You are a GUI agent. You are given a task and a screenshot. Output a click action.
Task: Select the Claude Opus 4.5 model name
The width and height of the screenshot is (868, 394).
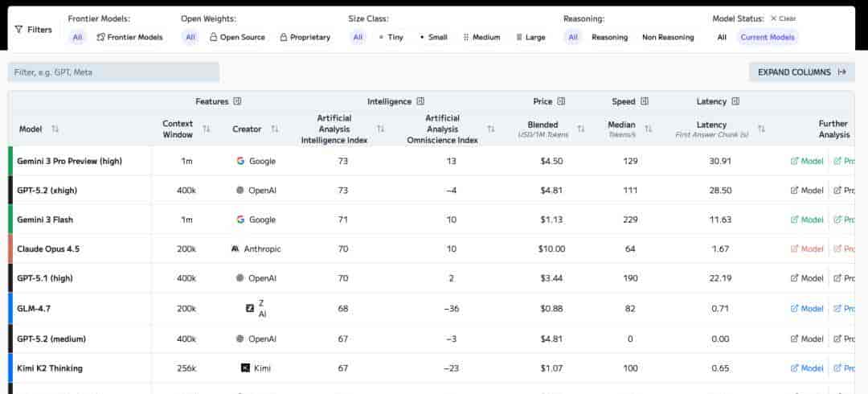pos(48,248)
